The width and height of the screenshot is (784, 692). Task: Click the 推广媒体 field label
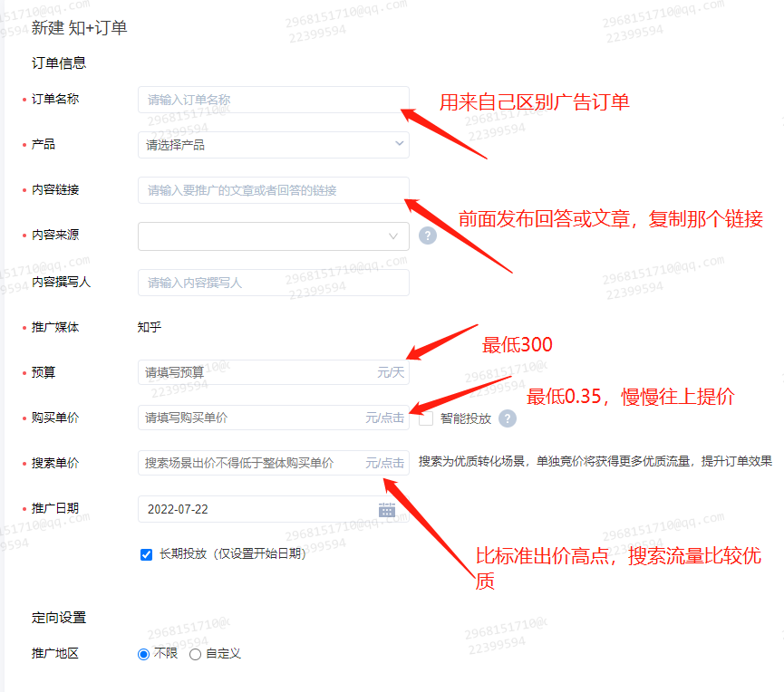(x=55, y=327)
